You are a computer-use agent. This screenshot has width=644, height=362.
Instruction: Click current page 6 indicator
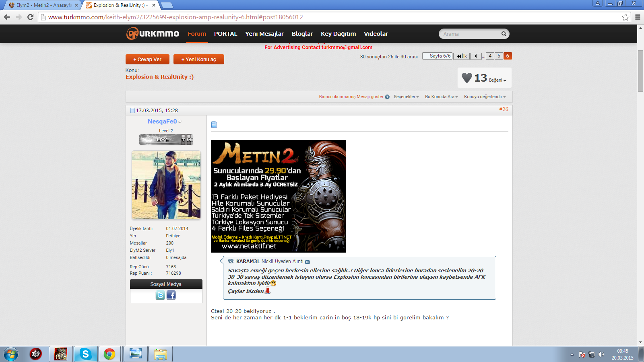[508, 56]
